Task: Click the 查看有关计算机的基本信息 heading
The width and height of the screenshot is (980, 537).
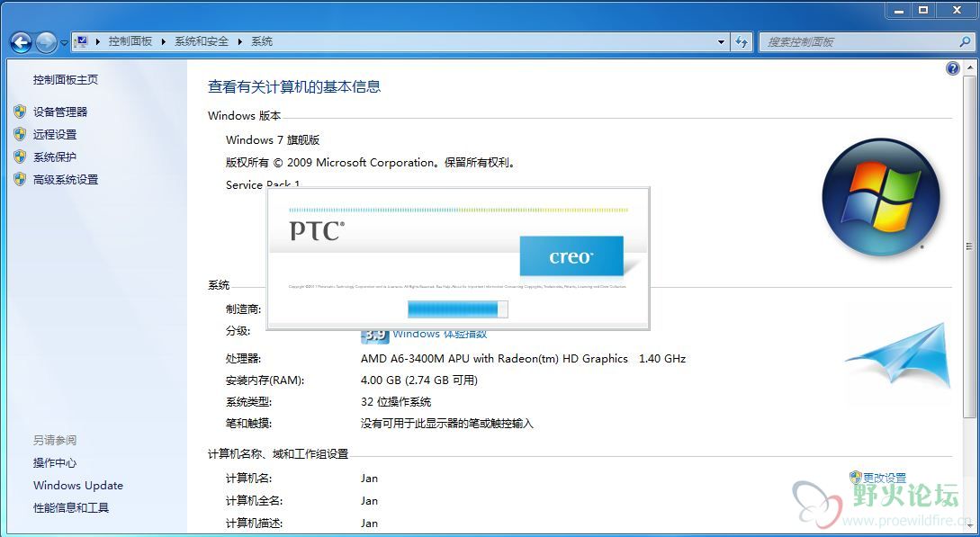Action: pyautogui.click(x=293, y=86)
